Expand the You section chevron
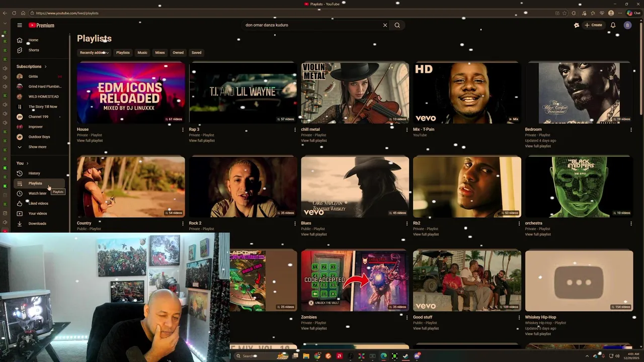This screenshot has width=644, height=362. [27, 163]
